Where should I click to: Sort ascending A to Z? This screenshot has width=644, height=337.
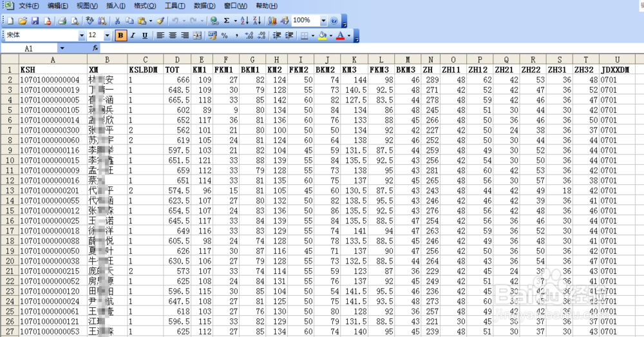(245, 21)
